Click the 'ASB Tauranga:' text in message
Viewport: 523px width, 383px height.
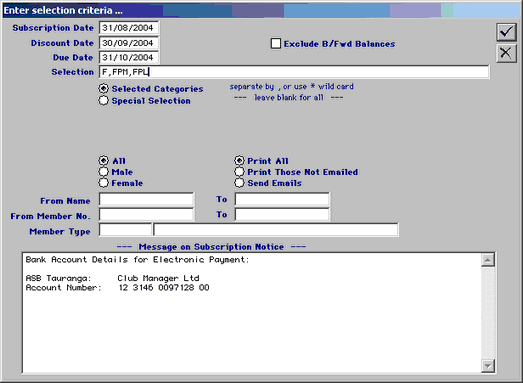58,278
